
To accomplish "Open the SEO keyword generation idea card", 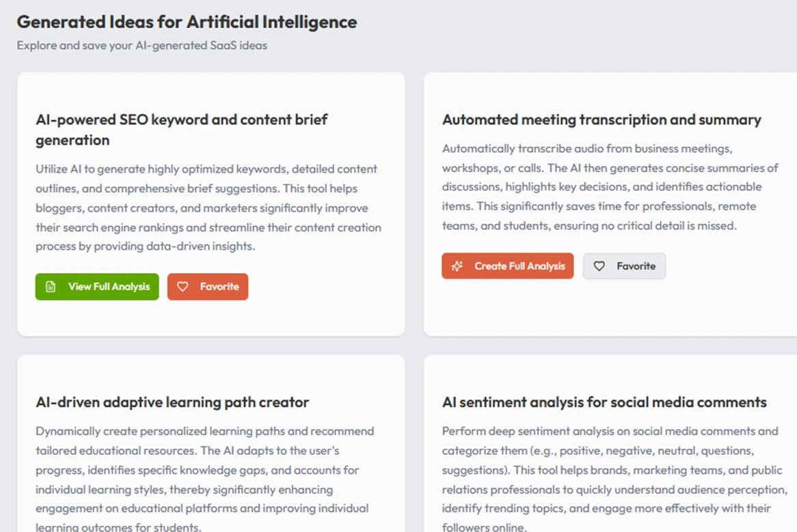I will [x=212, y=203].
